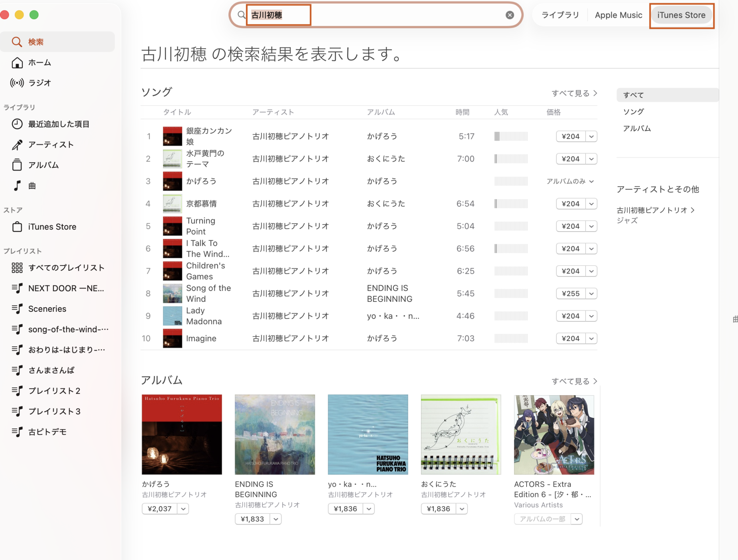Open iTunes Store bag icon in sidebar
This screenshot has height=560, width=738.
(x=17, y=227)
